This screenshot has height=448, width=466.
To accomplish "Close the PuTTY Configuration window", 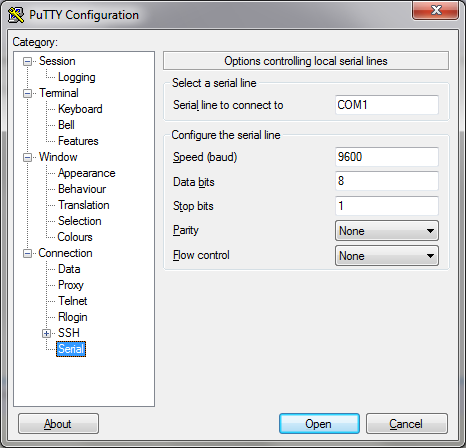I will point(435,10).
